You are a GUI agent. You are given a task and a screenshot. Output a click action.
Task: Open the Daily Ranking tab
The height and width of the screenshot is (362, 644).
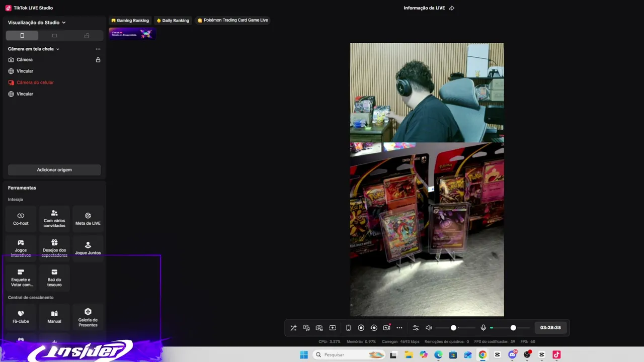click(x=173, y=21)
